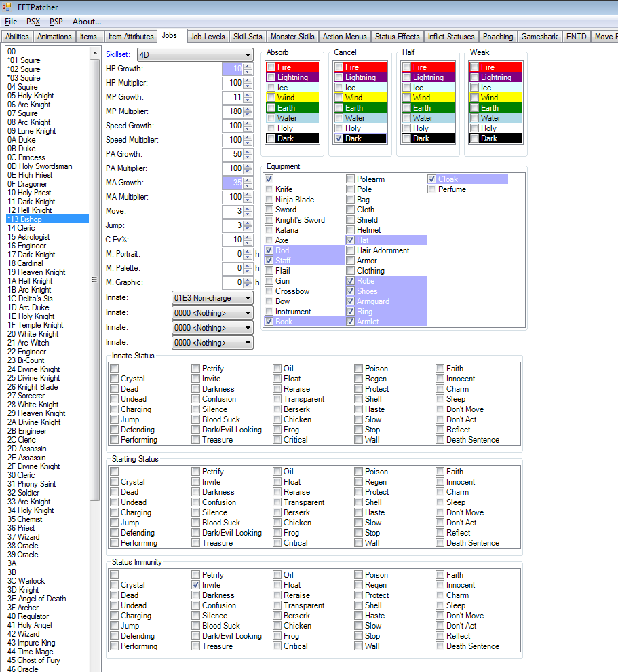Toggle Half Water element checkbox
The image size is (618, 672).
407,118
